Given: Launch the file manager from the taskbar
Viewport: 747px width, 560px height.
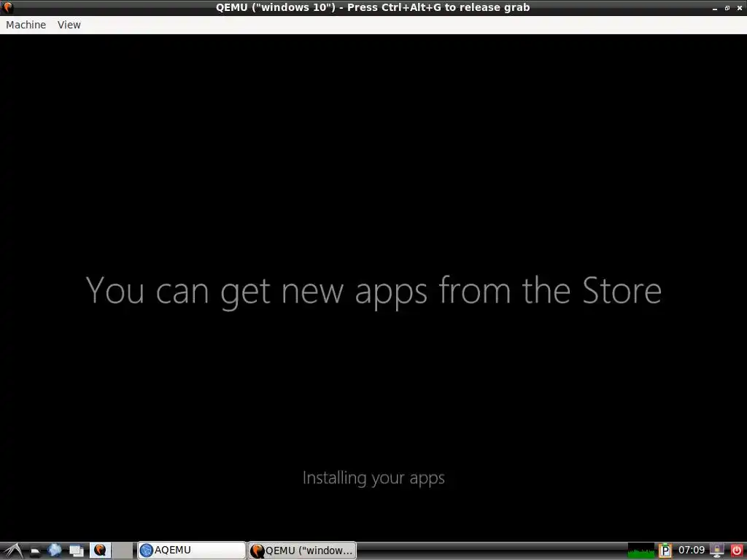Looking at the screenshot, I should [35, 551].
